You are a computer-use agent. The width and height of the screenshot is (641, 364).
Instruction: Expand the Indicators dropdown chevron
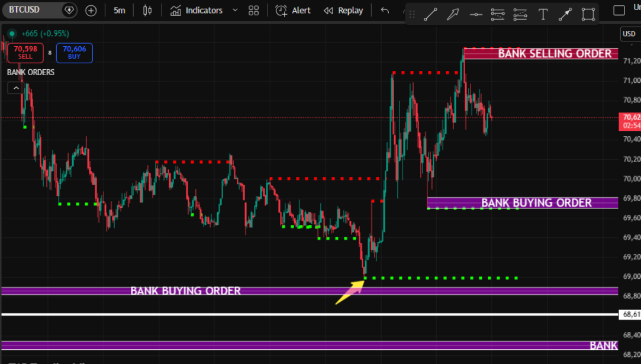(x=234, y=10)
